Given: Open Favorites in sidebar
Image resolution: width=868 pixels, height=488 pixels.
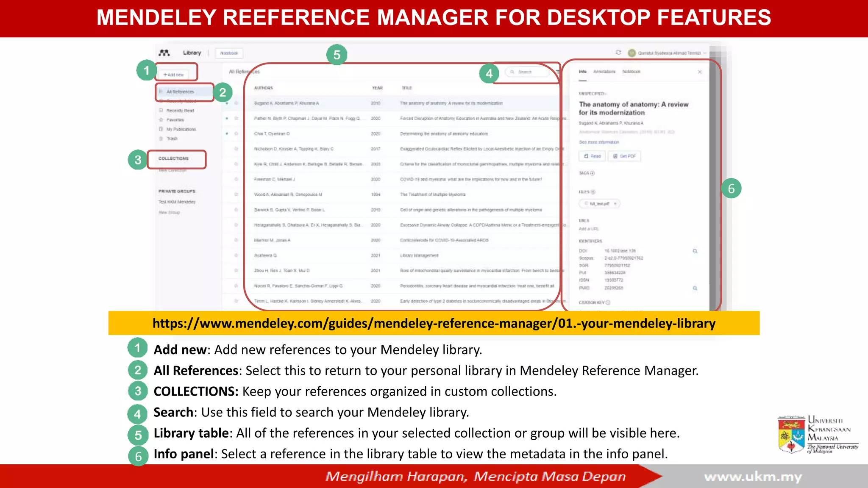Looking at the screenshot, I should click(175, 120).
